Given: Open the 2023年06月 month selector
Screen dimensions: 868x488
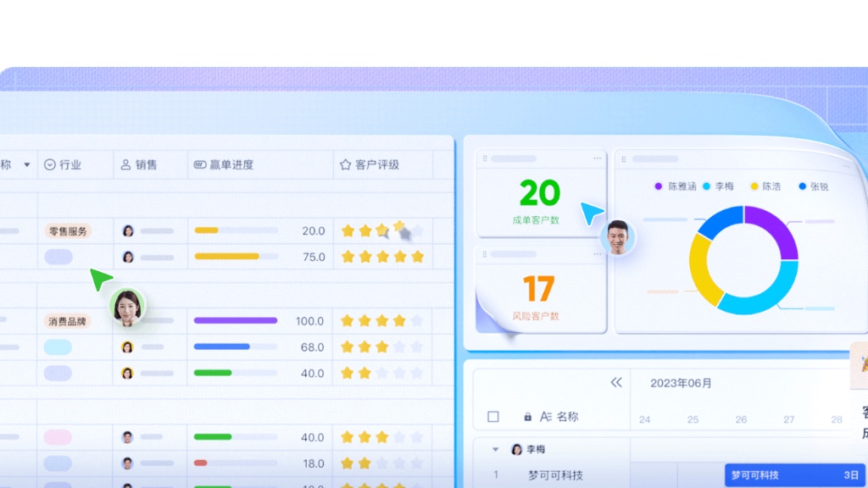Looking at the screenshot, I should [681, 383].
